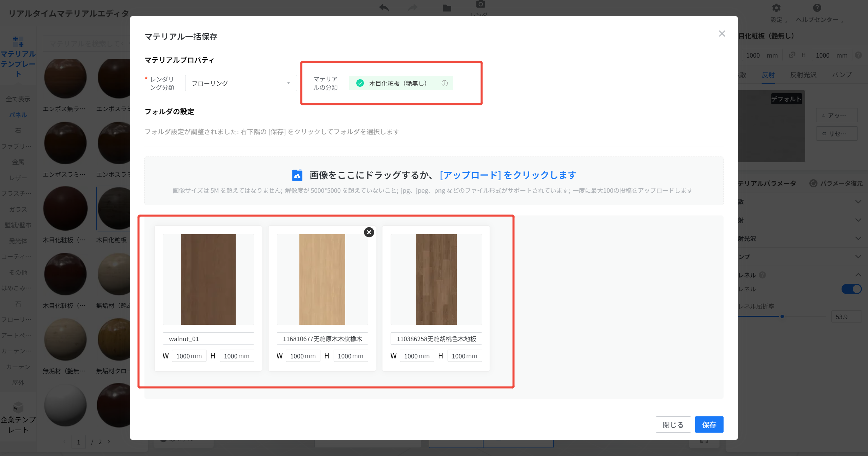Select the walnut_01 texture thumbnail
Viewport: 868px width, 456px height.
(x=208, y=279)
